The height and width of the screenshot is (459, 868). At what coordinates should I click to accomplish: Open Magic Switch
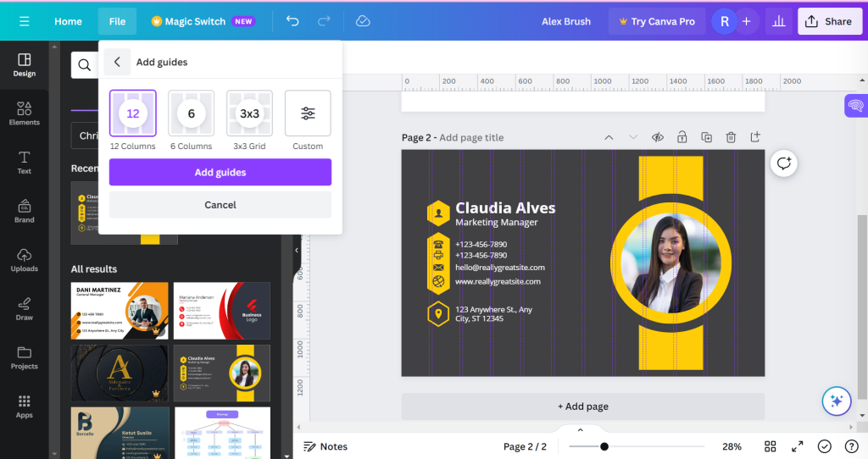pos(203,21)
